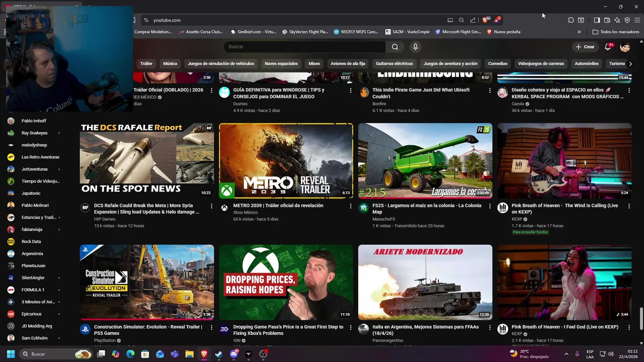This screenshot has width=644, height=362.
Task: Select Guitarras eléctricas category chip
Action: point(394,63)
